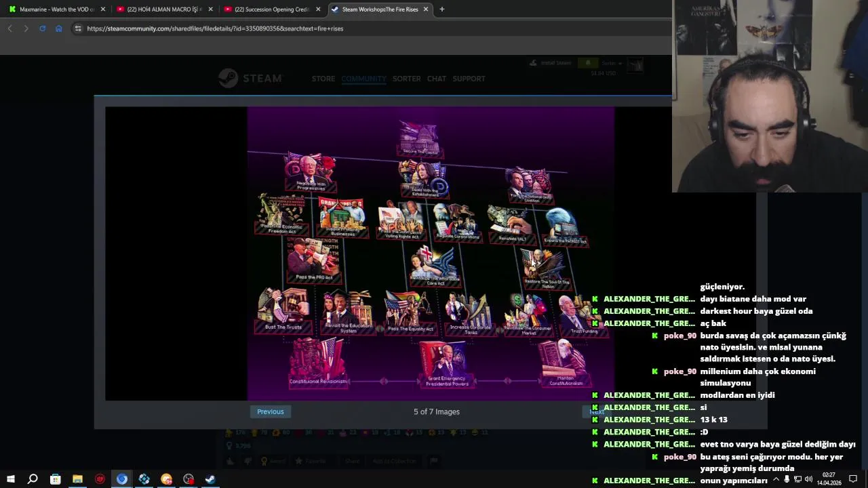Open network icon in system tray
Viewport: 868px width, 488px height.
(x=797, y=479)
